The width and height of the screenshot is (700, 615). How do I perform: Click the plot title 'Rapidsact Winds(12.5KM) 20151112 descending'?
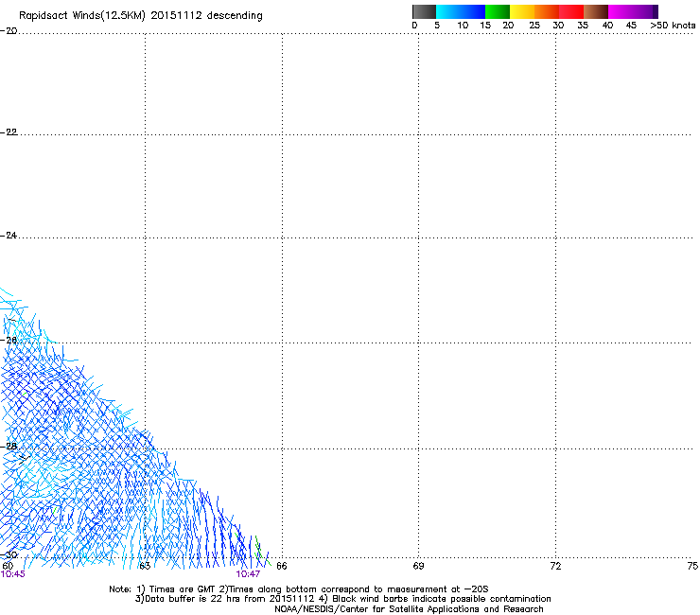(141, 16)
